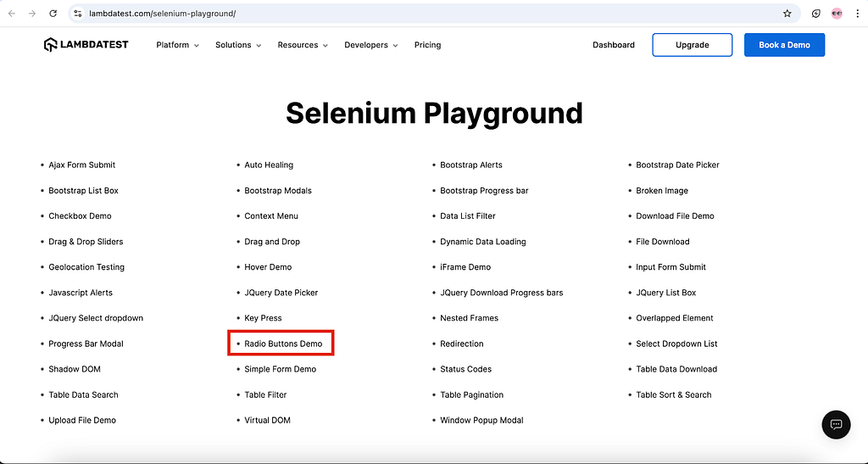Open the Chrome profile avatar
Viewport: 868px width, 464px height.
pos(837,14)
